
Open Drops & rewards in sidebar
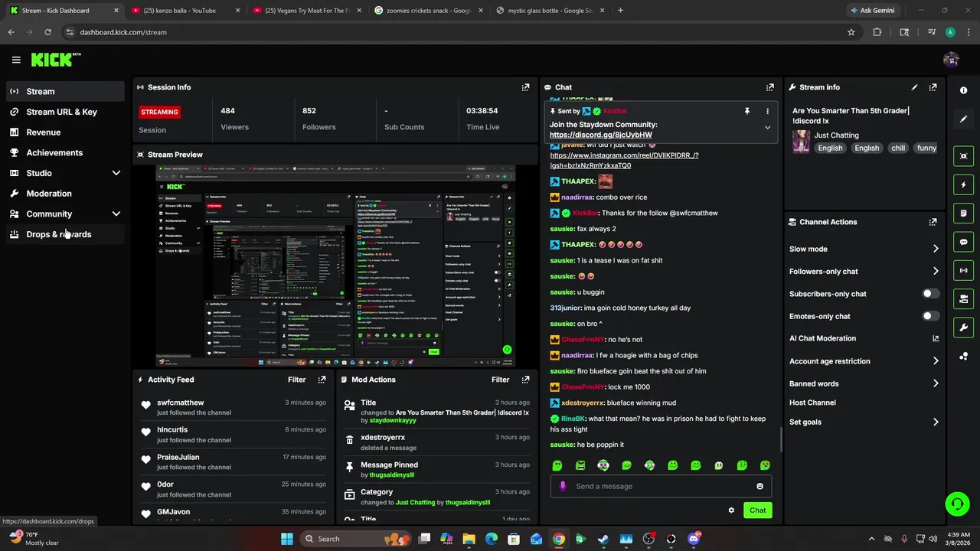[x=65, y=234]
